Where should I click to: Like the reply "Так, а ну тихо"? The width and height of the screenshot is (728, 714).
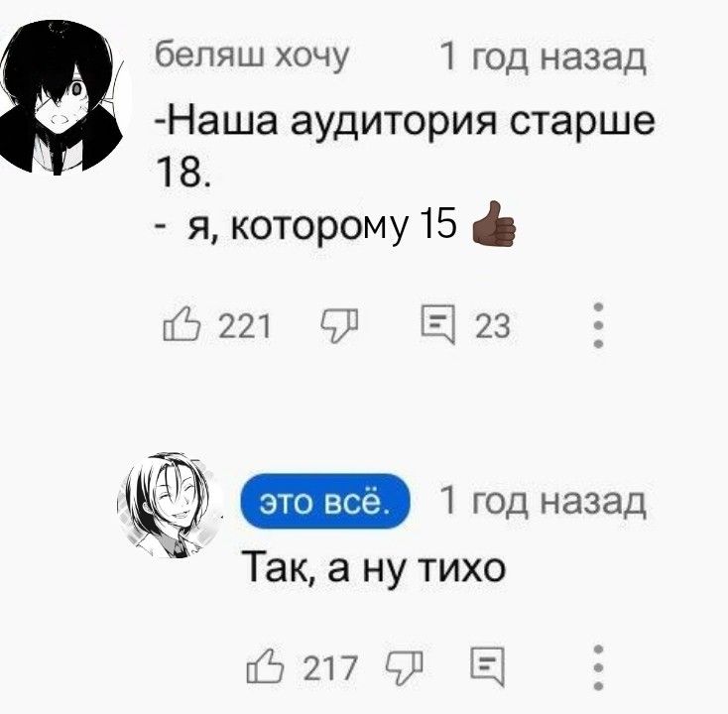click(x=265, y=665)
